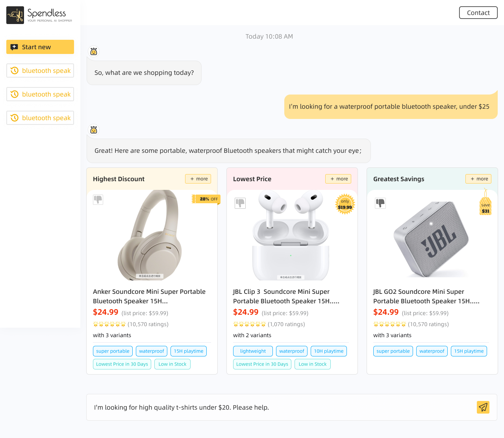
Task: Click the only $19.99 price badge
Action: (x=345, y=204)
